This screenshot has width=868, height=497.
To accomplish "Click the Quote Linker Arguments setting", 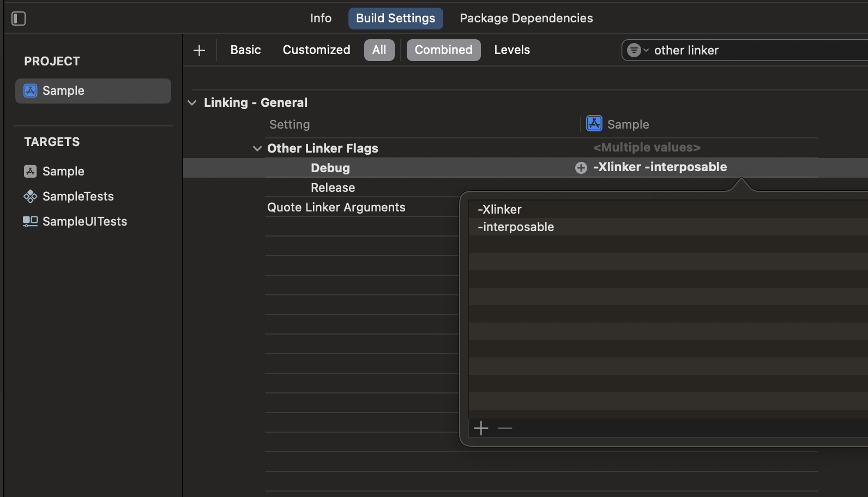I will coord(336,207).
